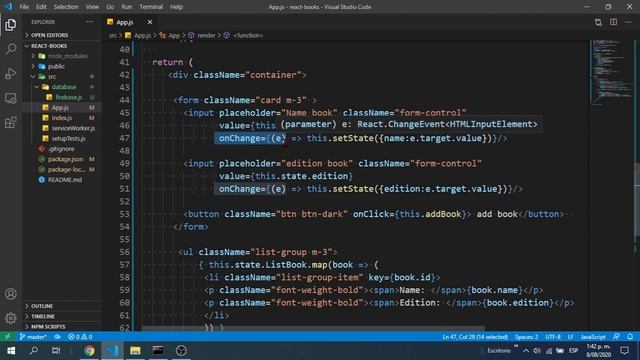Open editor more actions ellipsis

coord(628,22)
